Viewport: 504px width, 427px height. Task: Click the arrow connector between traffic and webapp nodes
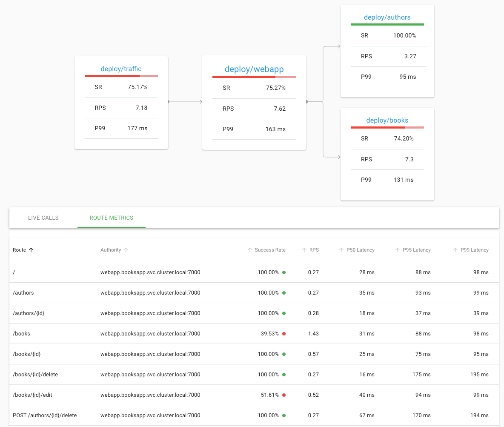185,102
